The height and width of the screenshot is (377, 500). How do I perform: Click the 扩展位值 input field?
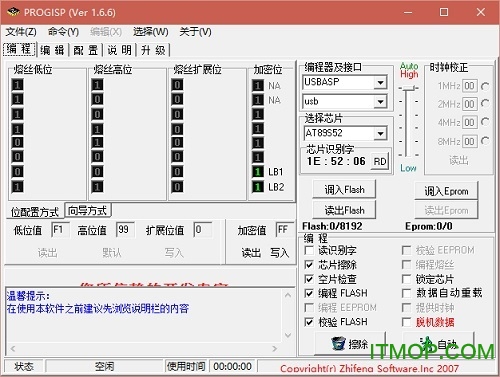(x=203, y=230)
